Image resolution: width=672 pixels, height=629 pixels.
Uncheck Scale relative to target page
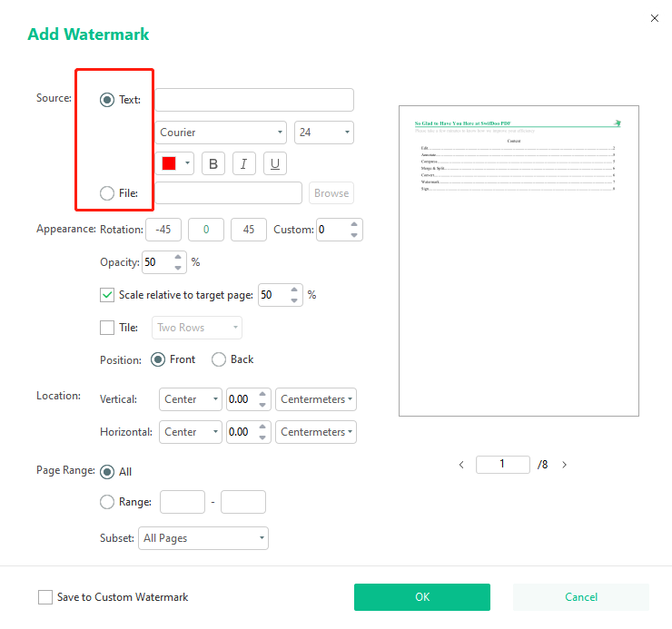click(107, 295)
